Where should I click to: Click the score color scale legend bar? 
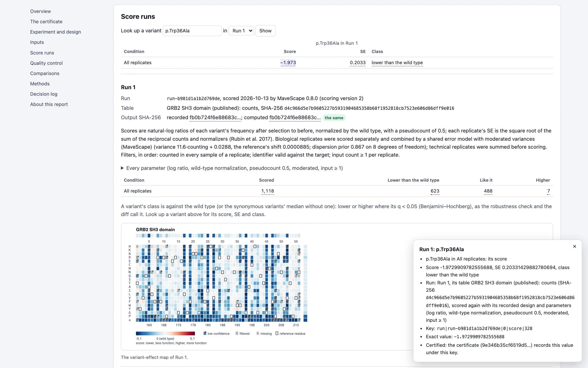coord(165,334)
